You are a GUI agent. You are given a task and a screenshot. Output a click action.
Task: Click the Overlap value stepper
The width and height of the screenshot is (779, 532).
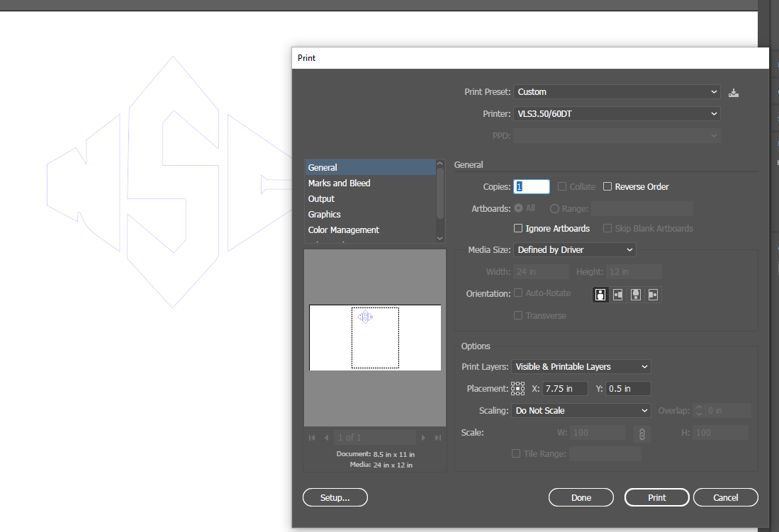pos(700,410)
